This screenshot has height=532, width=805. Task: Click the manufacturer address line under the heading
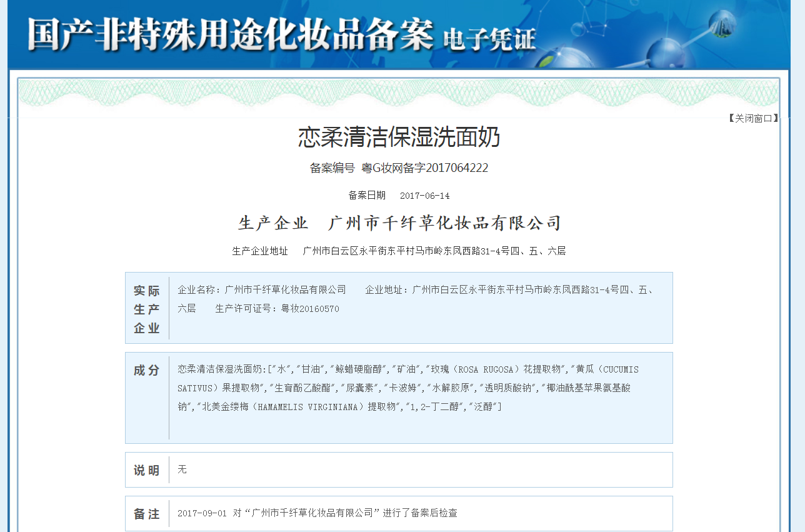(x=434, y=251)
